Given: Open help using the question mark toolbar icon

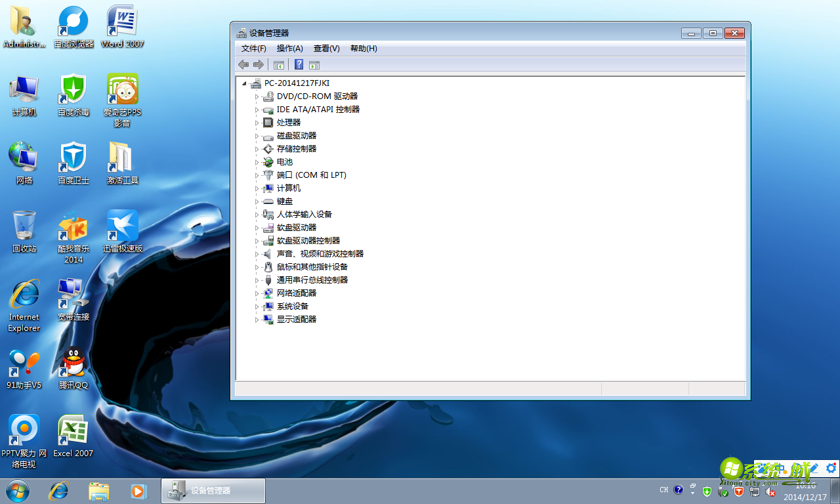Looking at the screenshot, I should pos(299,64).
